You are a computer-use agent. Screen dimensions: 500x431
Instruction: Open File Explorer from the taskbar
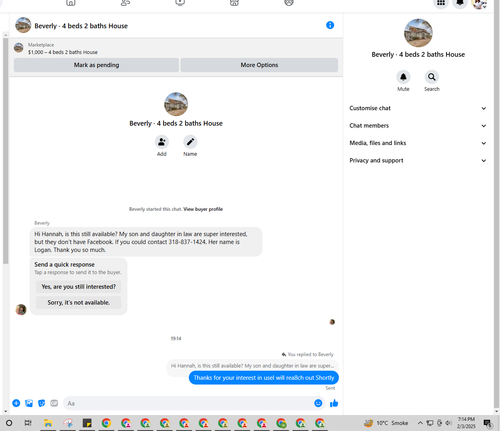point(48,423)
